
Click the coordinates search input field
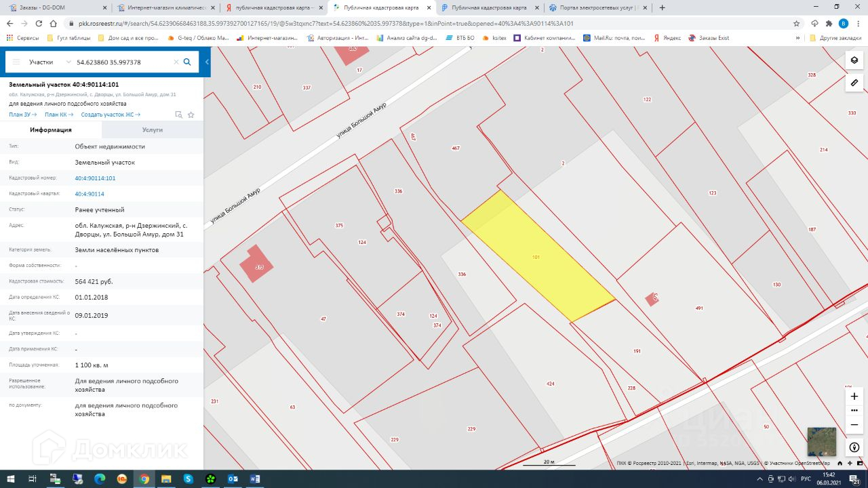[x=122, y=62]
